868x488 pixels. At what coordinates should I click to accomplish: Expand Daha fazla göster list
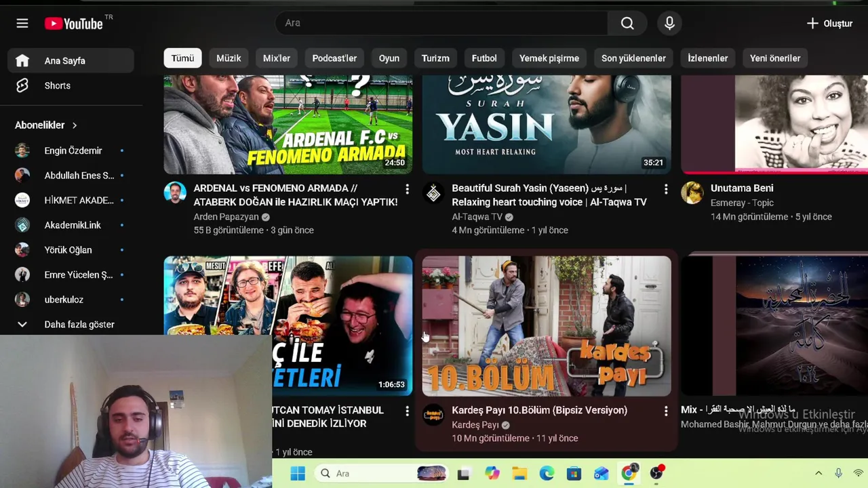coord(71,324)
